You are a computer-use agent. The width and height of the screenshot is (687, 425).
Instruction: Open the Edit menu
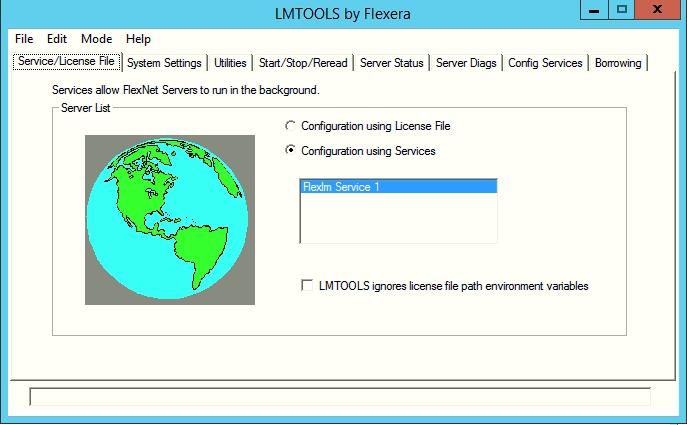coord(57,39)
